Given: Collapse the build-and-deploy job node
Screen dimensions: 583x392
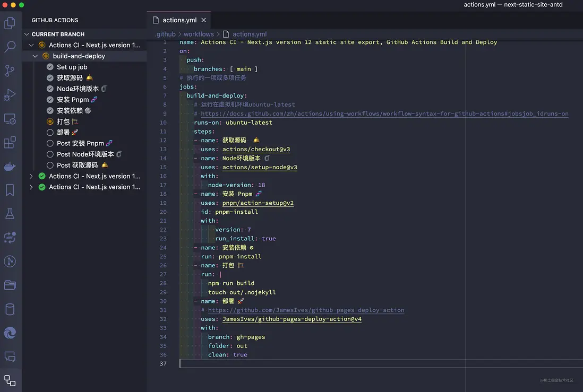Looking at the screenshot, I should click(x=35, y=56).
